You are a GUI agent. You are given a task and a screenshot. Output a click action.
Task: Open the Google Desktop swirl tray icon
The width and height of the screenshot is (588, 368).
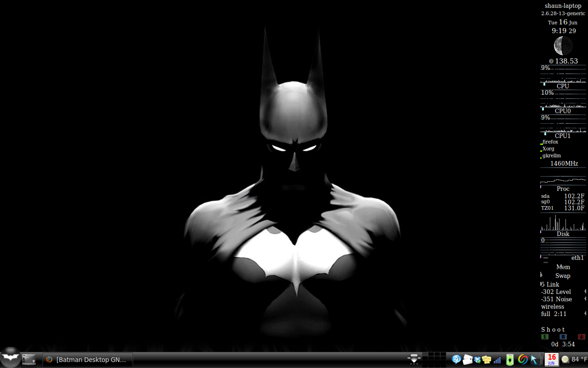tap(523, 360)
